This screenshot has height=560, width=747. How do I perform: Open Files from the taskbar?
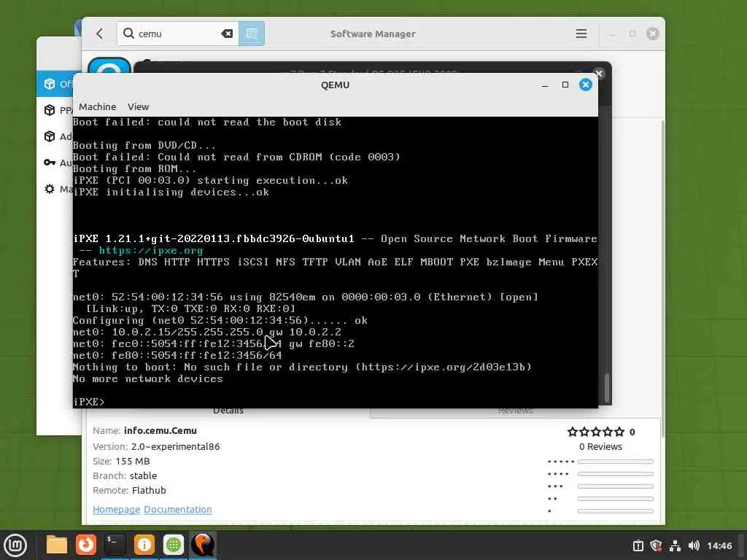point(56,545)
